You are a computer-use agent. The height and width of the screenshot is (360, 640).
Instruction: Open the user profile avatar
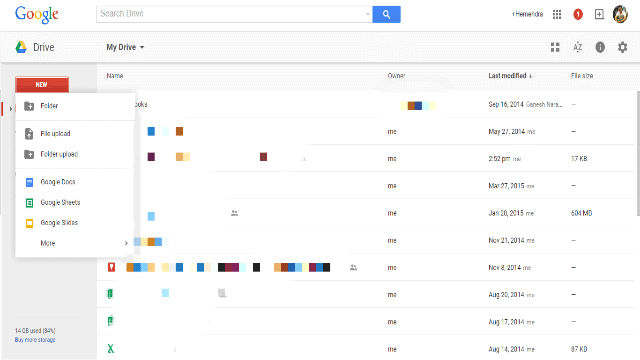pyautogui.click(x=620, y=14)
